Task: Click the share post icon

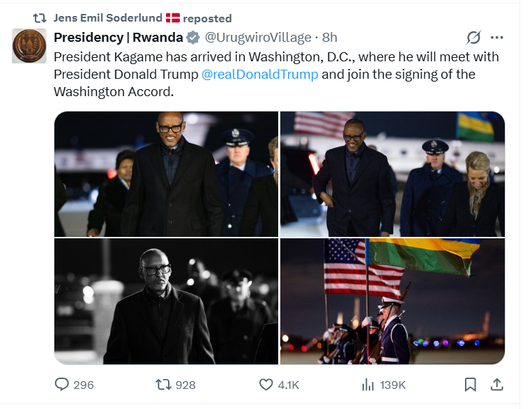Action: [x=496, y=385]
